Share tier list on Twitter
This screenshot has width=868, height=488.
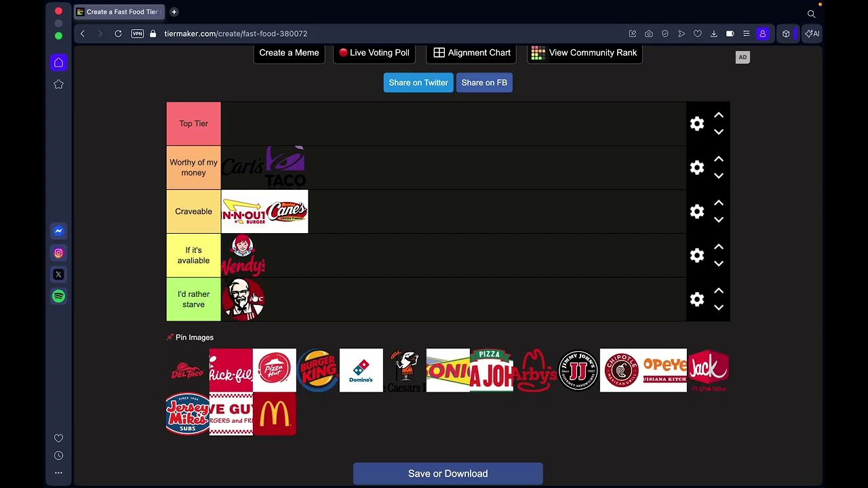coord(418,83)
